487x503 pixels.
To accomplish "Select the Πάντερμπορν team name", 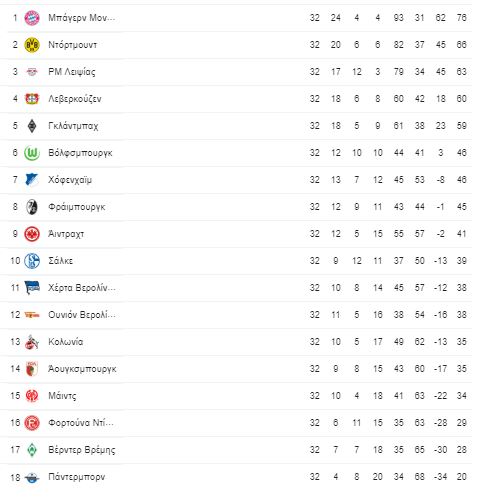I will pos(77,477).
